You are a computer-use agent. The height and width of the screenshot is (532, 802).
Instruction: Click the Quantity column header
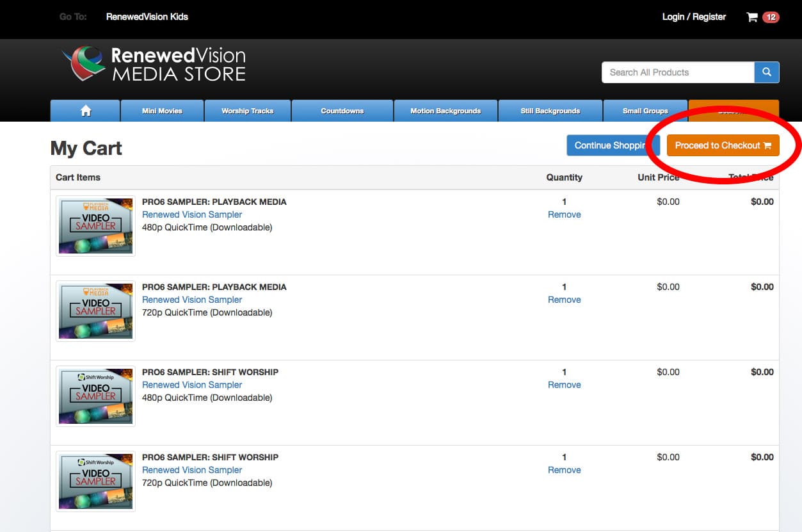click(565, 177)
